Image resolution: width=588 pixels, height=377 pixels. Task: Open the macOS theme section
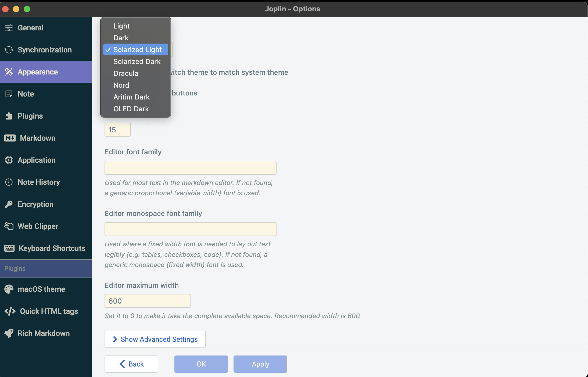point(41,289)
